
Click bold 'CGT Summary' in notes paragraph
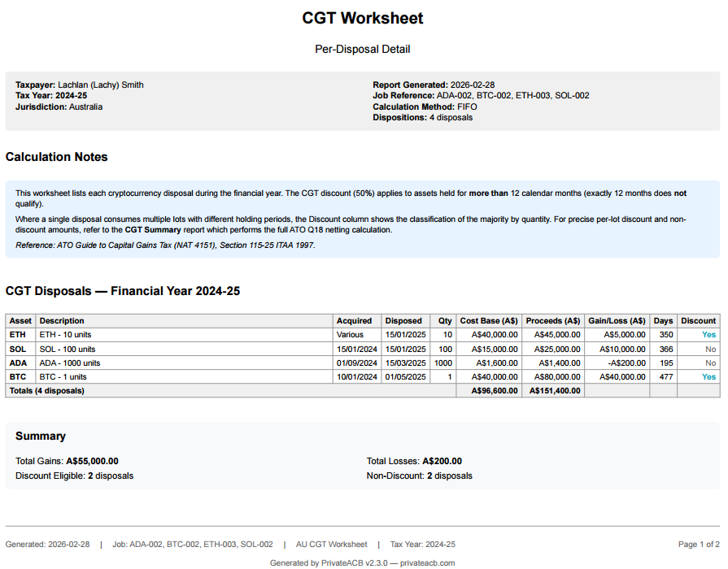(153, 230)
